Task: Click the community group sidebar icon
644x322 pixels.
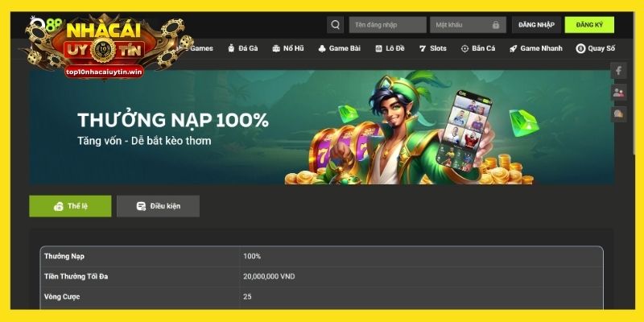Action: 618,93
